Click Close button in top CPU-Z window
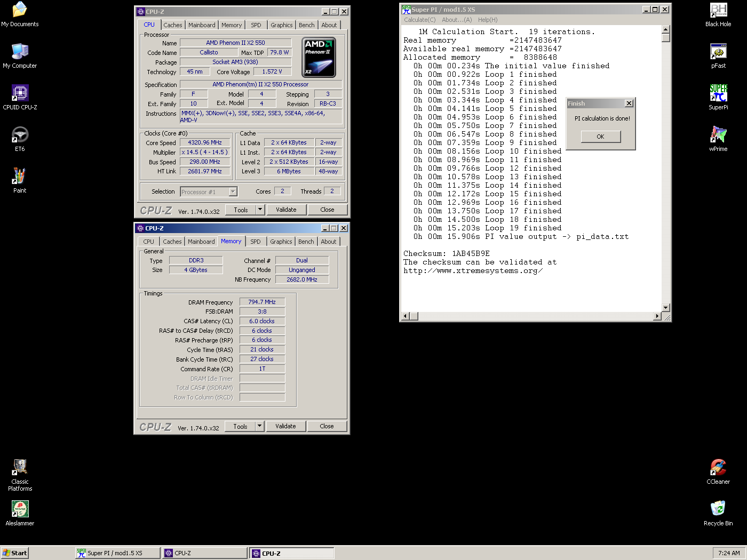 [x=328, y=210]
